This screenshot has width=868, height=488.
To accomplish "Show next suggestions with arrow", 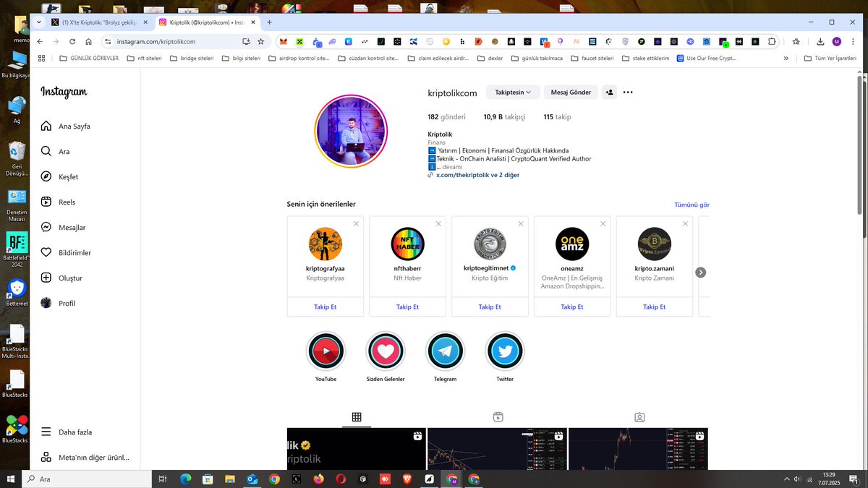I will pos(700,273).
